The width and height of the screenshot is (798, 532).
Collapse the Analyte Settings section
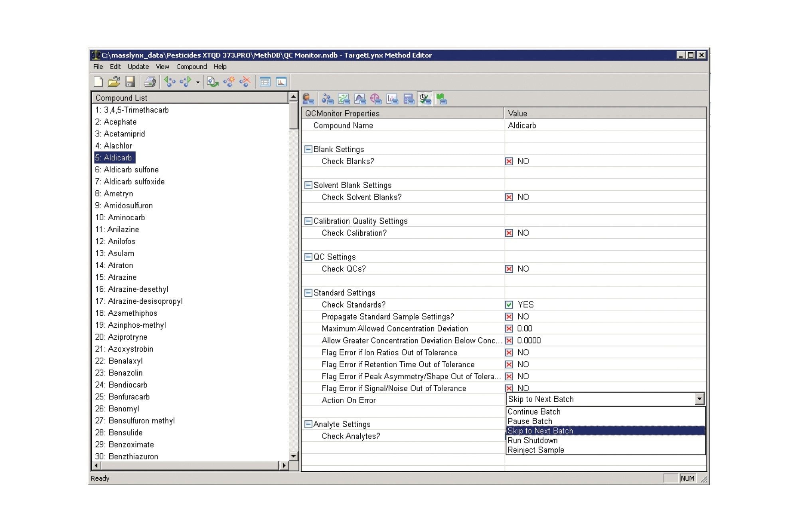pyautogui.click(x=308, y=424)
